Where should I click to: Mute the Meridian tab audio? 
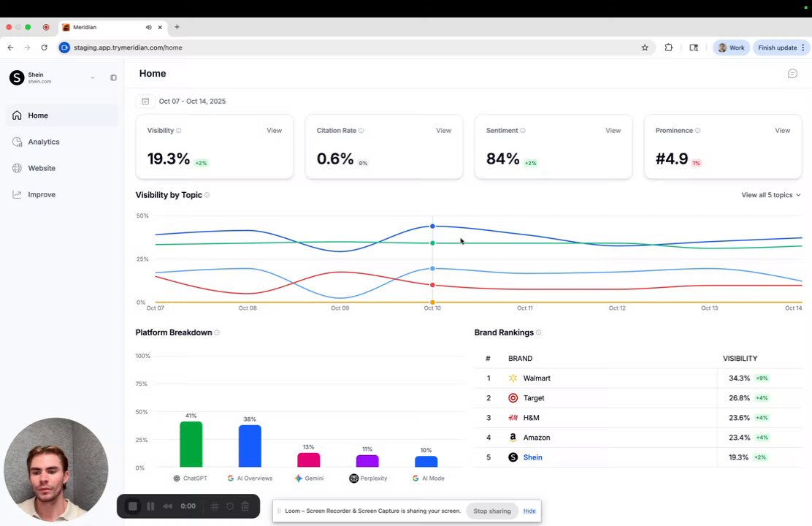click(149, 27)
